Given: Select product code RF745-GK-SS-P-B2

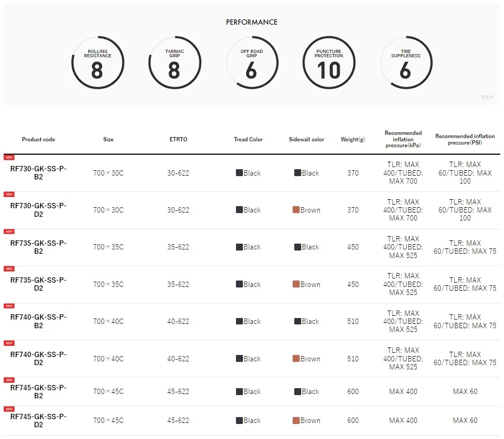Looking at the screenshot, I should pos(38,391).
